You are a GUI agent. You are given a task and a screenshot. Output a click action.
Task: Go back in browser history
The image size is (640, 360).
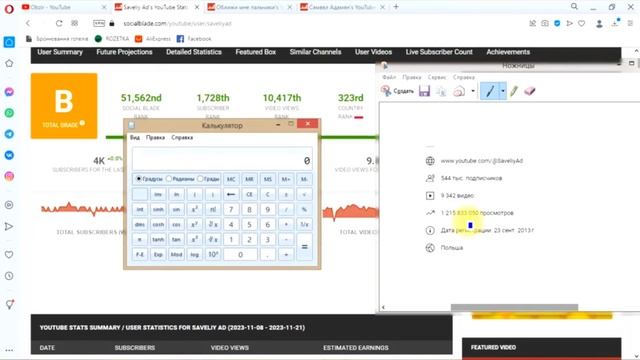pyautogui.click(x=28, y=23)
